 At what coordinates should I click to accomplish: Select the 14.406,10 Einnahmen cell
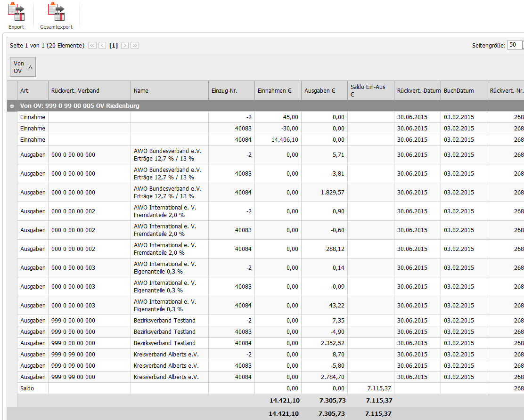(x=278, y=140)
